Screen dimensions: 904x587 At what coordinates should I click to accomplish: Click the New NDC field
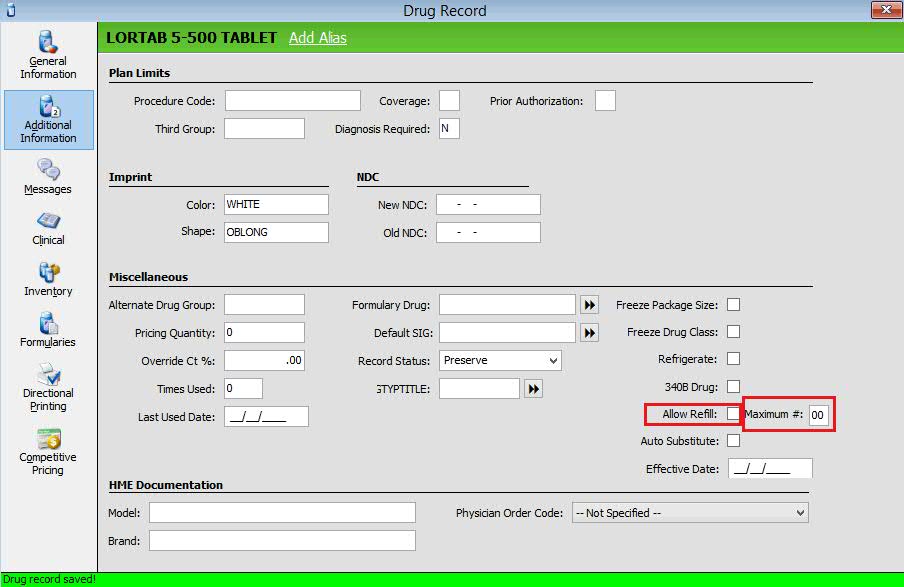pyautogui.click(x=488, y=204)
